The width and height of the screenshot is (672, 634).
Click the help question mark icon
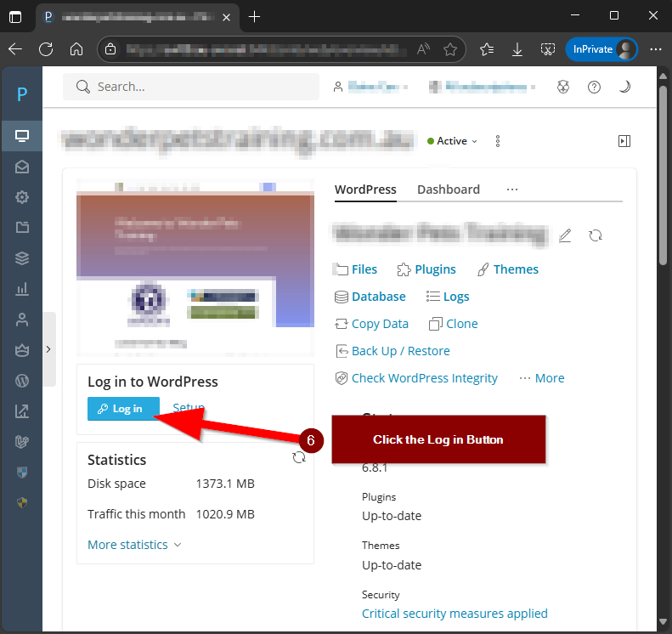[594, 87]
